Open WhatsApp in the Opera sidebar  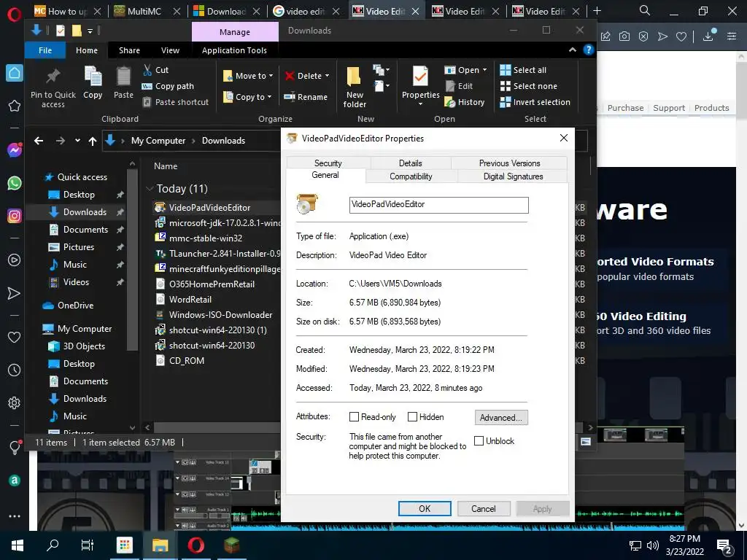point(15,183)
